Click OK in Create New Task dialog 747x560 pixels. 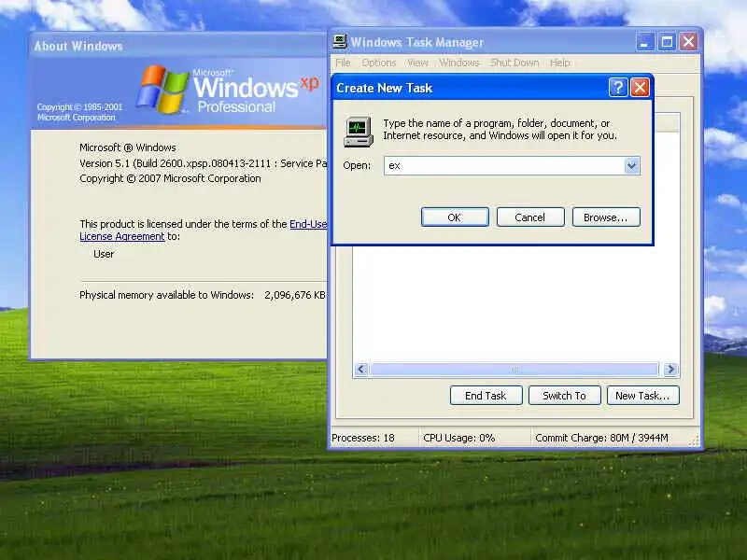click(455, 217)
